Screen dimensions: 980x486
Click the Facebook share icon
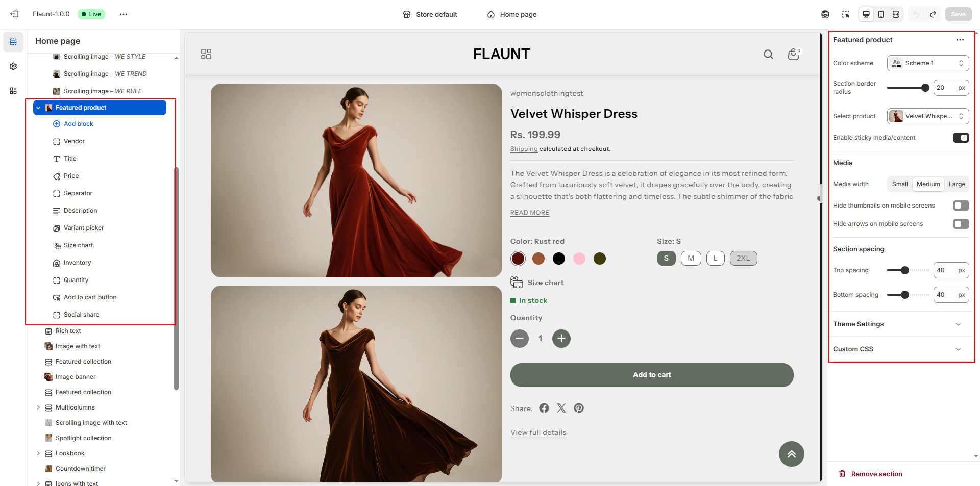(544, 408)
